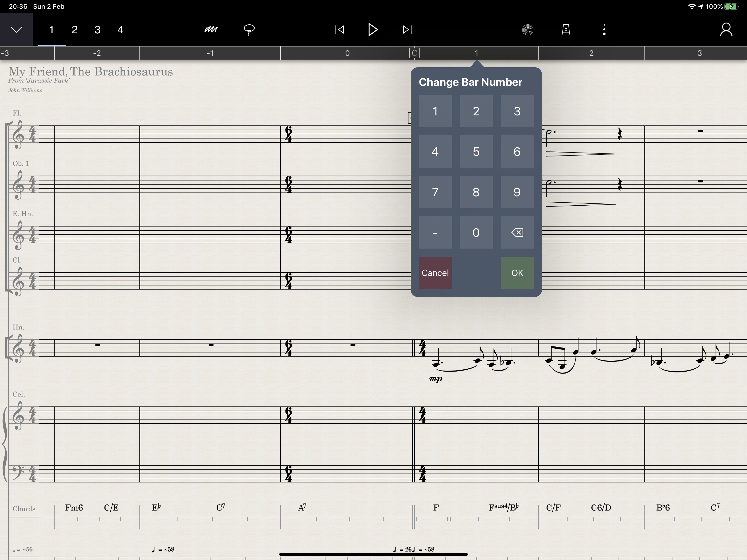The height and width of the screenshot is (560, 747).
Task: Select the Fl. instrument label
Action: click(17, 113)
